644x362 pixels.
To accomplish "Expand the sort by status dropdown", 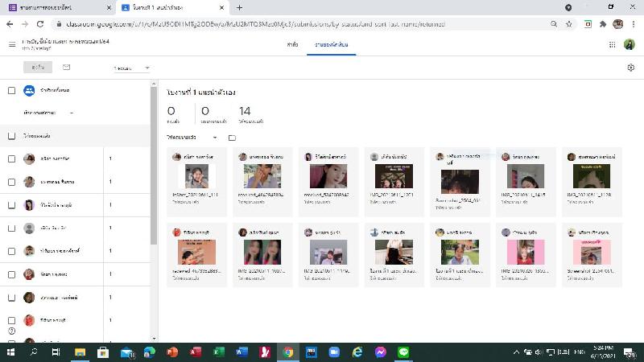I will tap(50, 113).
